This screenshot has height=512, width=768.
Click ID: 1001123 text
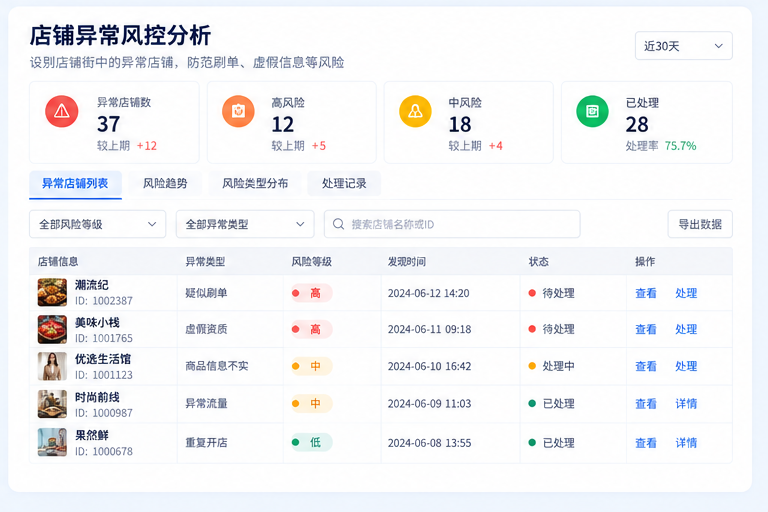pyautogui.click(x=103, y=375)
